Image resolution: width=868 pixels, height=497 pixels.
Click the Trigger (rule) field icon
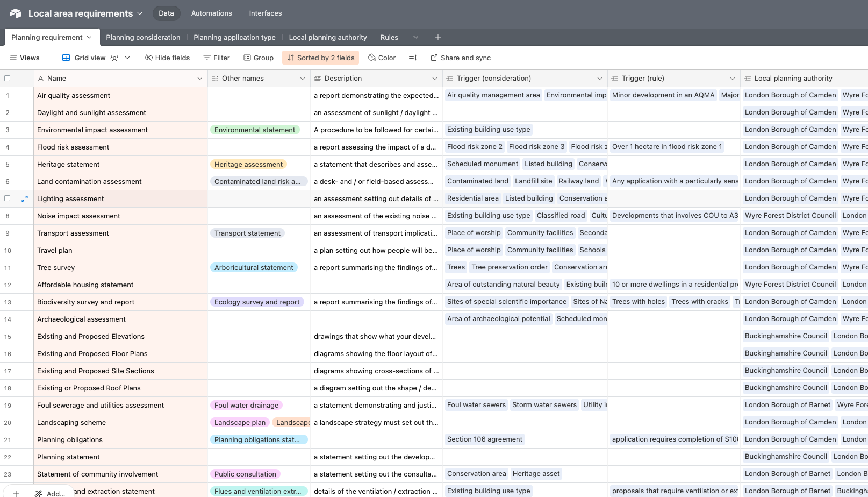(x=615, y=79)
